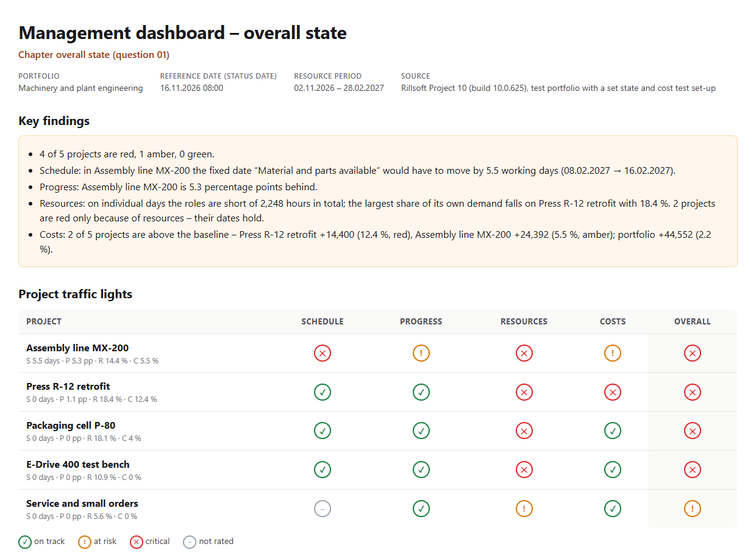This screenshot has height=558, width=756.
Task: Click the Resources finding about 2,248 hours
Action: pyautogui.click(x=377, y=210)
